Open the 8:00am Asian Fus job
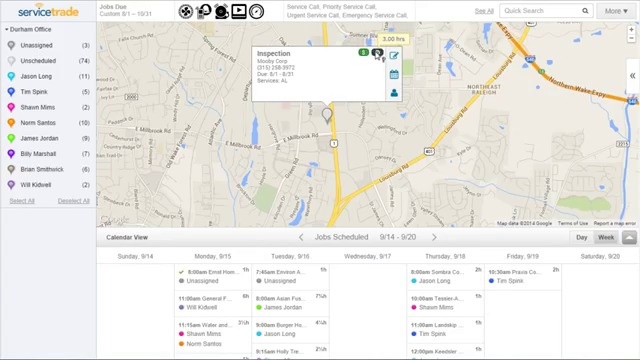The height and width of the screenshot is (360, 640). click(x=291, y=303)
